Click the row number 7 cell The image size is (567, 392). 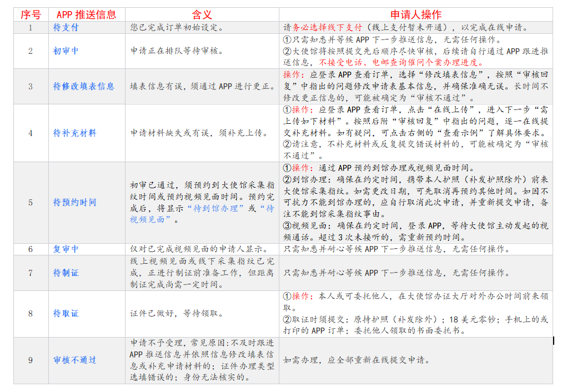pyautogui.click(x=31, y=273)
